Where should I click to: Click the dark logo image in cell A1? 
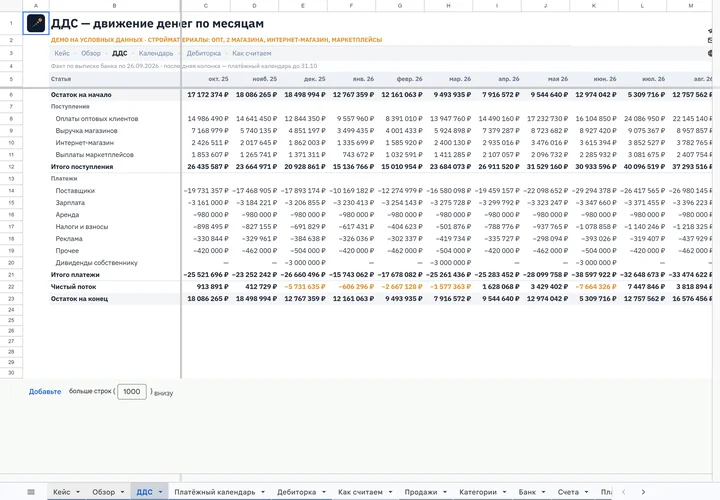[x=36, y=23]
